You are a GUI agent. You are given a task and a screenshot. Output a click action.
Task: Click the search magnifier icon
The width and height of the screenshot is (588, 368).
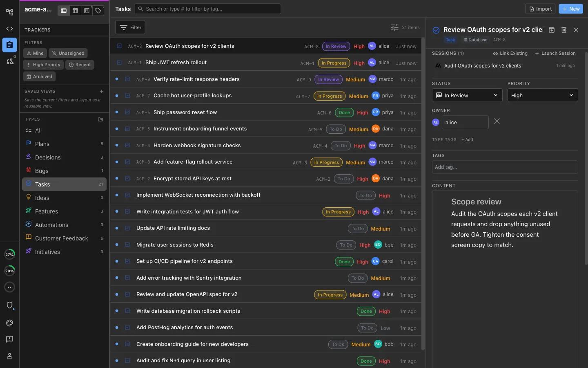[140, 9]
